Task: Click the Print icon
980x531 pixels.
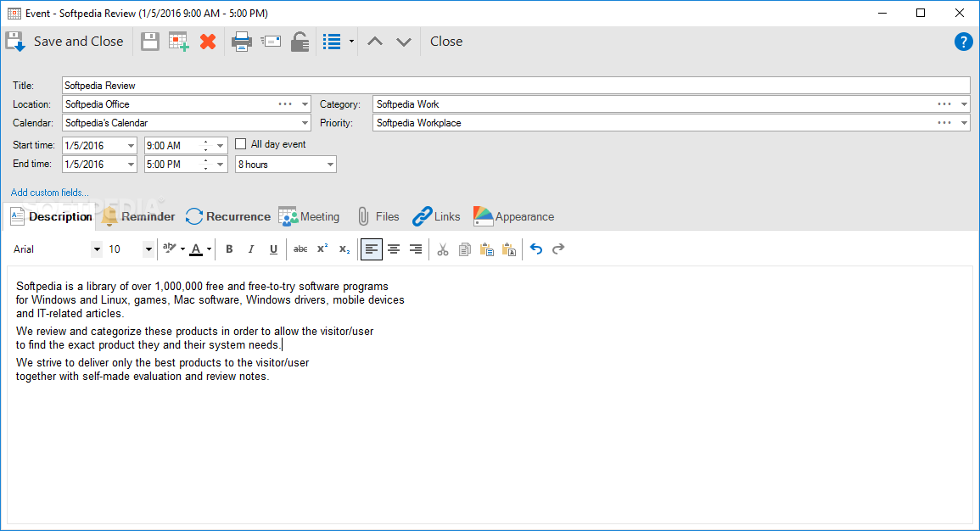Action: [241, 42]
